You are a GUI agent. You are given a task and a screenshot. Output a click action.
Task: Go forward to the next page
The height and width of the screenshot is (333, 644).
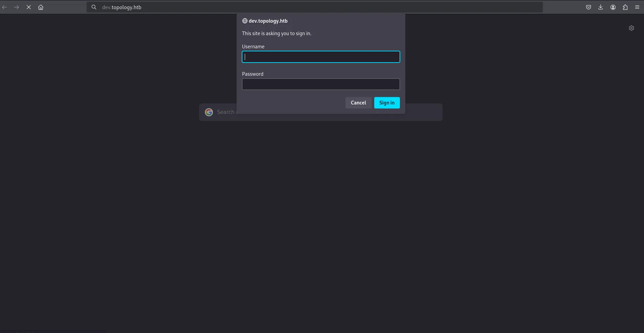tap(17, 7)
